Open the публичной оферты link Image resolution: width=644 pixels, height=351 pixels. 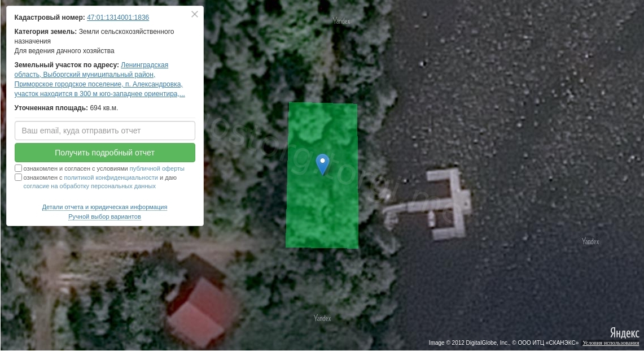(157, 168)
